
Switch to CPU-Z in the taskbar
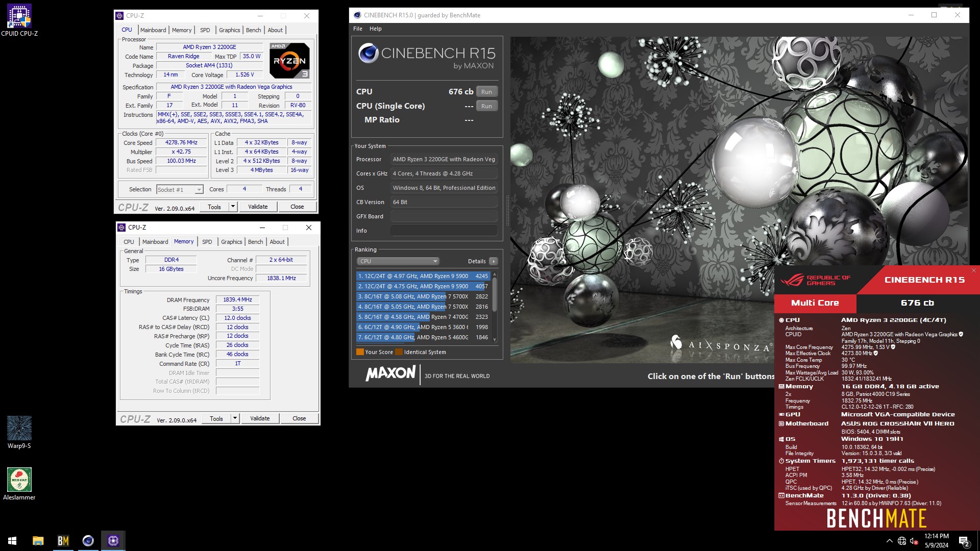(113, 541)
